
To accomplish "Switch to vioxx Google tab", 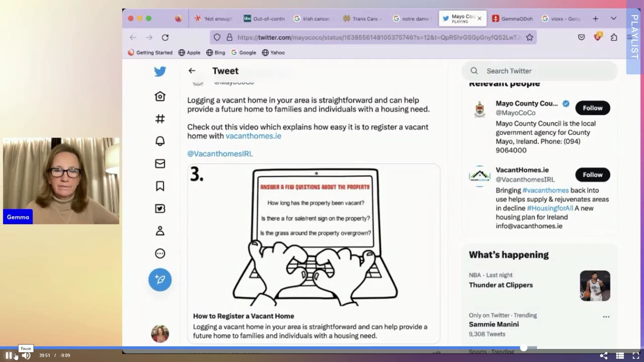I will (x=561, y=19).
